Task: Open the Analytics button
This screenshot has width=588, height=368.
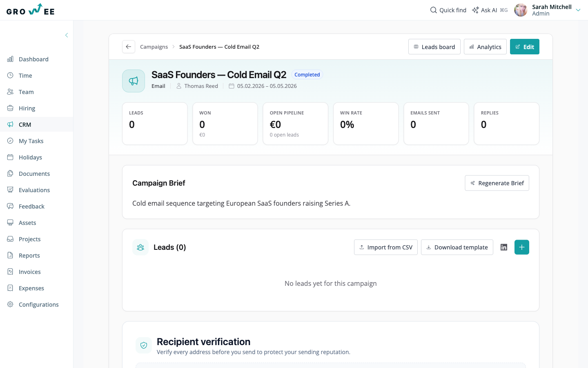Action: pos(485,47)
